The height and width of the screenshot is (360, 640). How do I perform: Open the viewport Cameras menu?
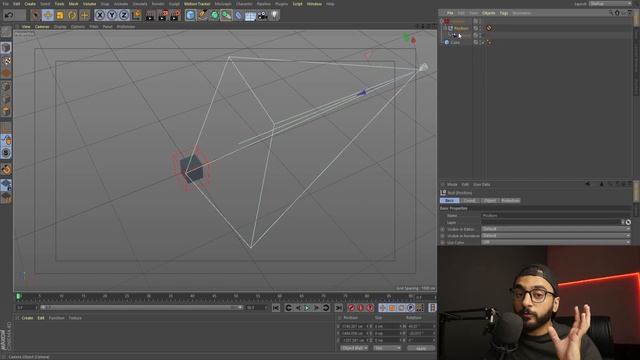click(x=42, y=27)
